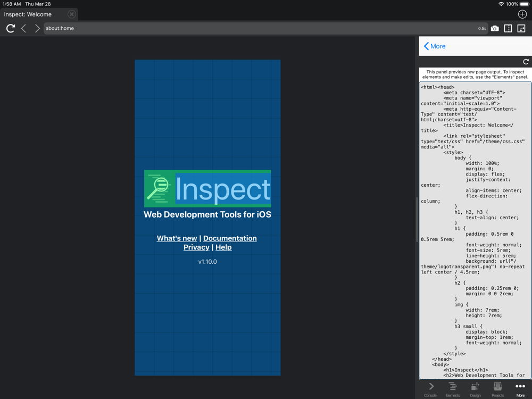This screenshot has width=532, height=399.
Task: Tap the Wi-Fi status icon
Action: [x=501, y=4]
